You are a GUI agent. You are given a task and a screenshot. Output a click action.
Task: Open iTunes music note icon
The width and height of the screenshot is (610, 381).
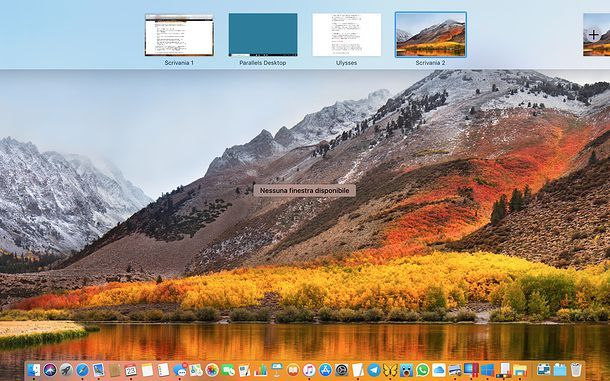[x=309, y=370]
